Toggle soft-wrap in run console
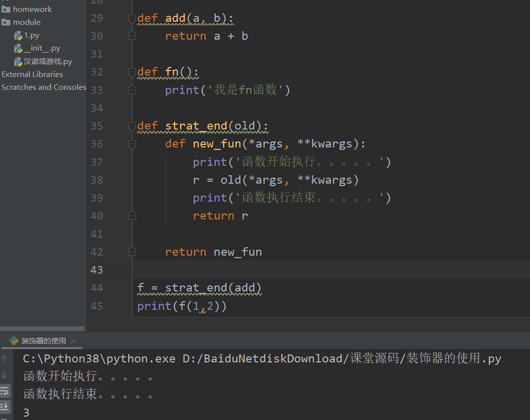 [x=5, y=391]
